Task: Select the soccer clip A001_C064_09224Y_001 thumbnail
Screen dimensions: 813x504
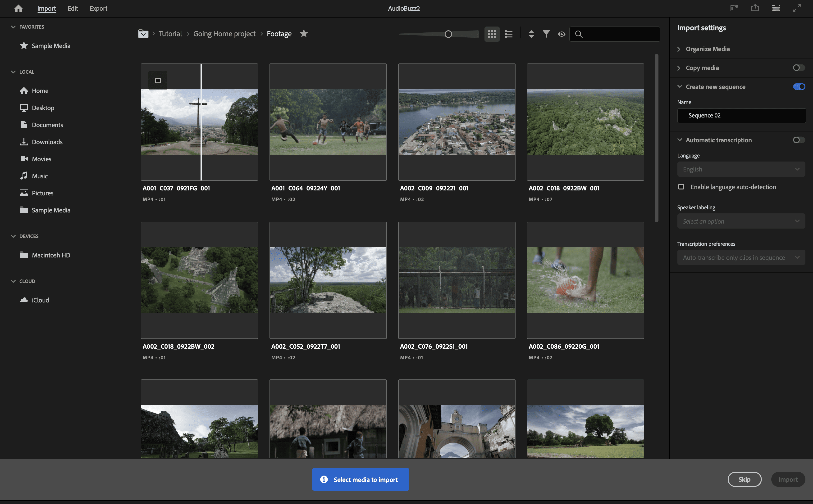Action: coord(328,122)
